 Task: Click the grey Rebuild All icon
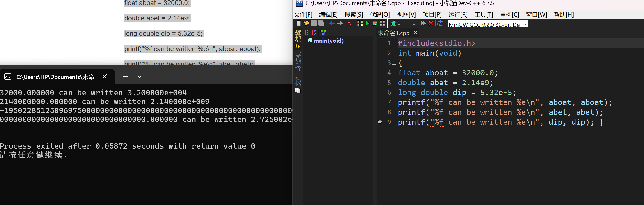coord(383,24)
